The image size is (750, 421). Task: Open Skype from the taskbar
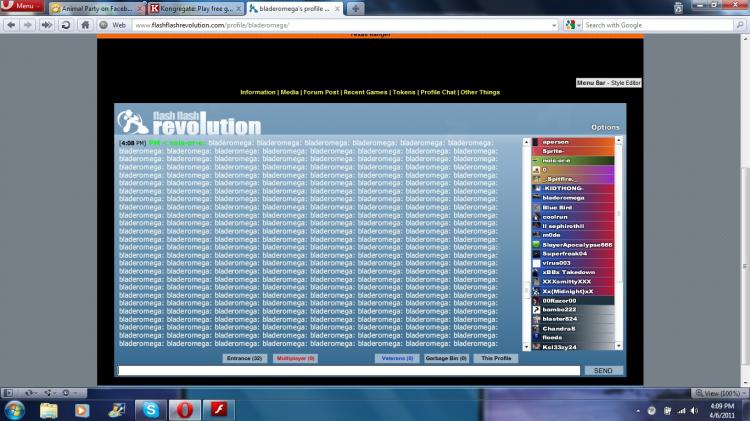pyautogui.click(x=151, y=410)
